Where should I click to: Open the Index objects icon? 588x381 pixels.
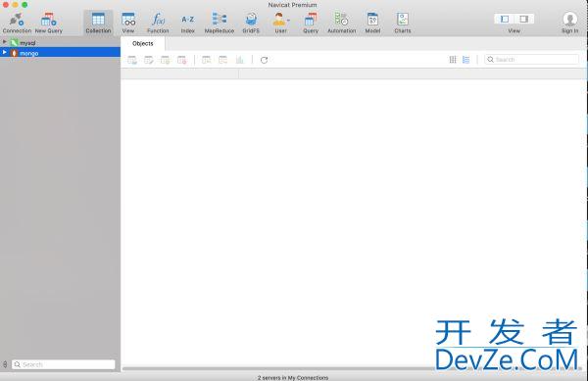coord(187,23)
